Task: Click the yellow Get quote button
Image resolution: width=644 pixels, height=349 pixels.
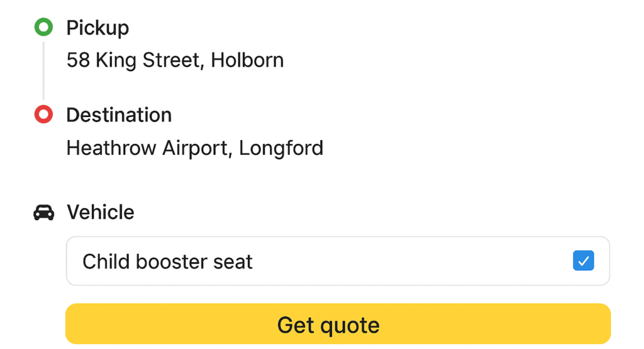Action: 338,324
